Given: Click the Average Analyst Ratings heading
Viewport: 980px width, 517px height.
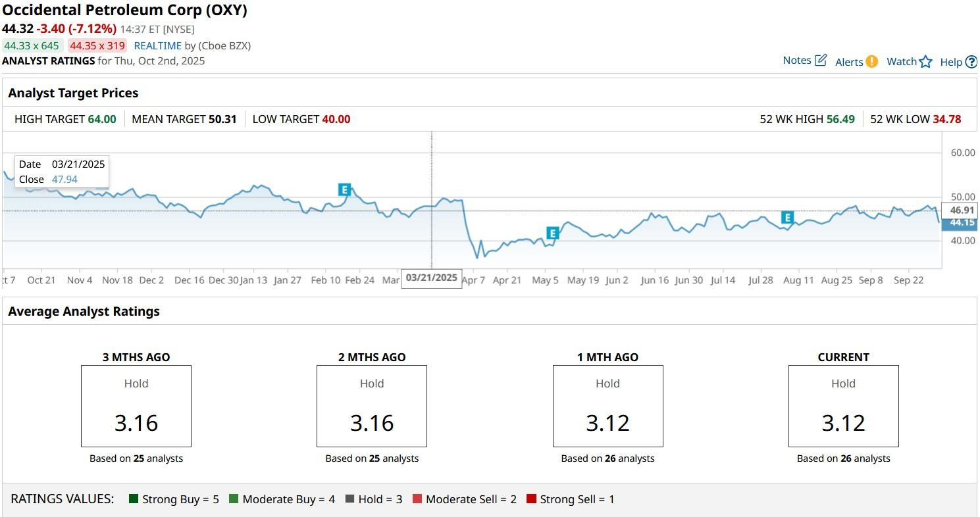Looking at the screenshot, I should [x=84, y=312].
